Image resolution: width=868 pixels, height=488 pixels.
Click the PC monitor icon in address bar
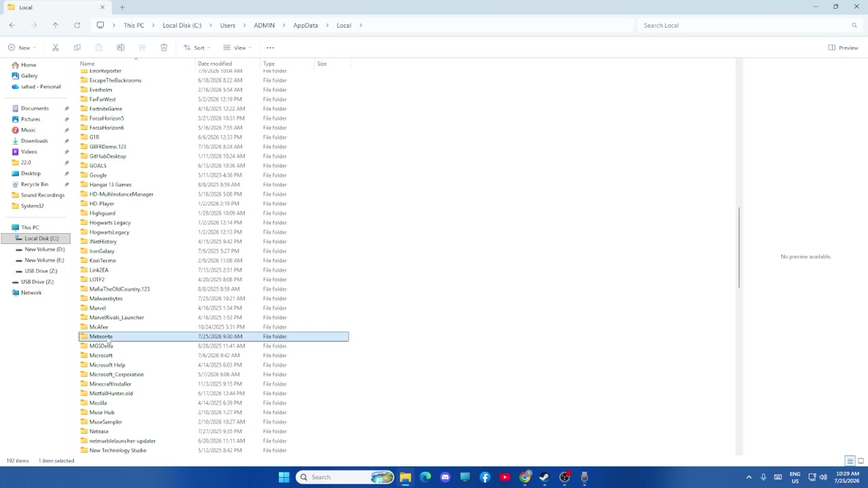tap(100, 25)
